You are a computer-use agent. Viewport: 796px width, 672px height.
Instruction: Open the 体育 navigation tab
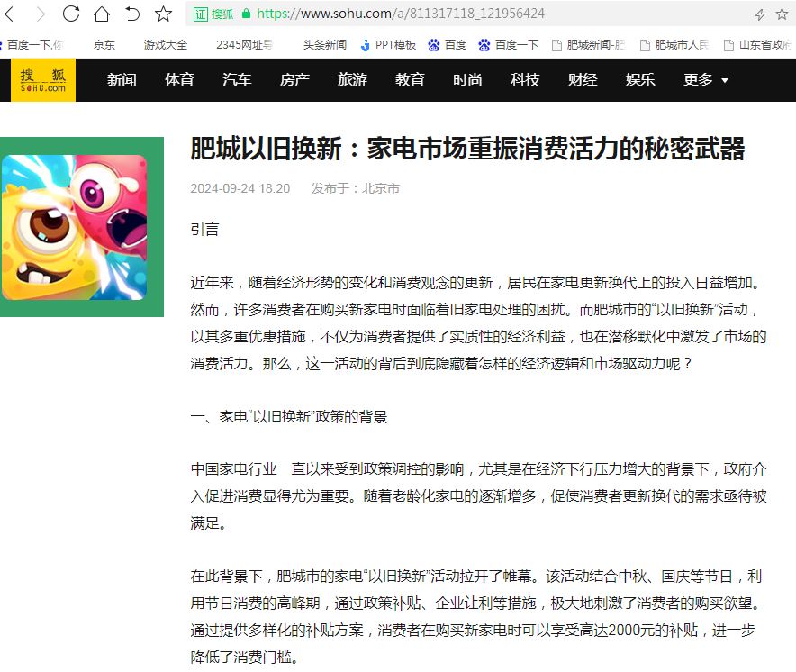click(x=179, y=80)
